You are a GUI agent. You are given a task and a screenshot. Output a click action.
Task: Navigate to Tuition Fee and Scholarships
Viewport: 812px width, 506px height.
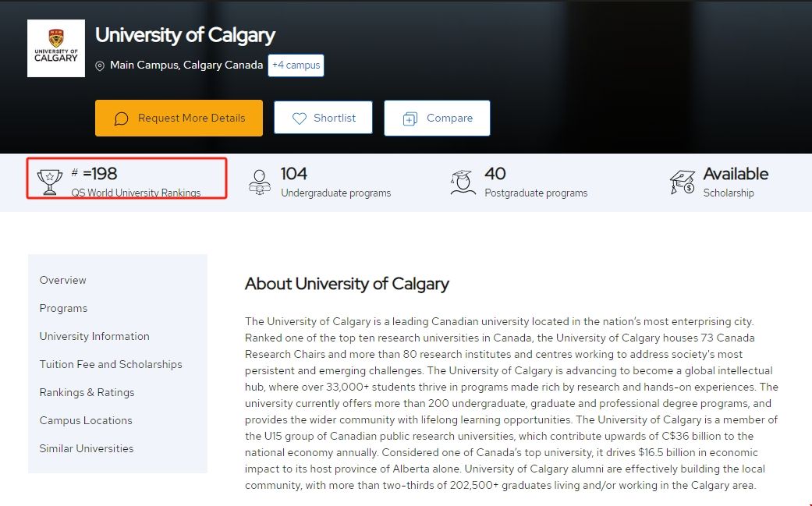coord(111,364)
